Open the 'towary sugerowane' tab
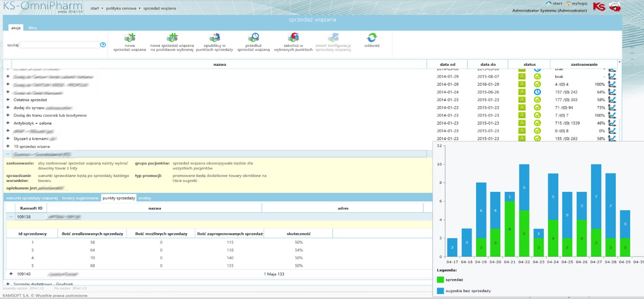The image size is (644, 299). 80,198
